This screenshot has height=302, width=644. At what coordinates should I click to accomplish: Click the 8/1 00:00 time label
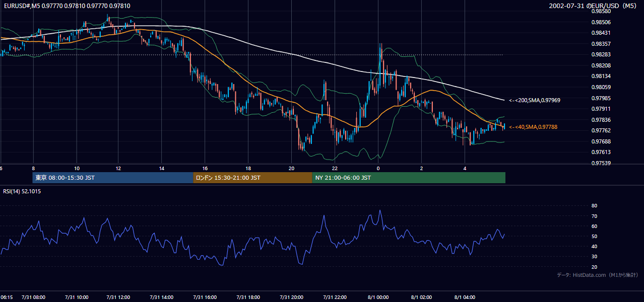pyautogui.click(x=378, y=297)
